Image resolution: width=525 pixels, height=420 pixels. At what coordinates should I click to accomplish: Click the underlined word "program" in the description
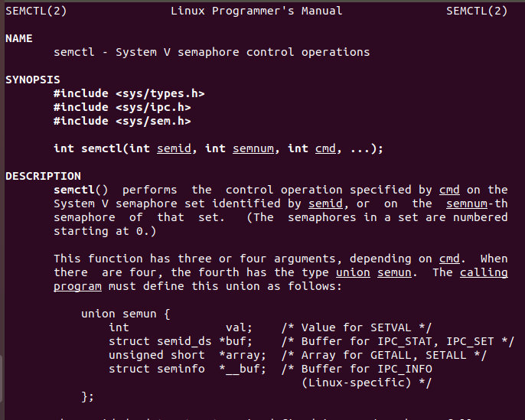click(77, 286)
